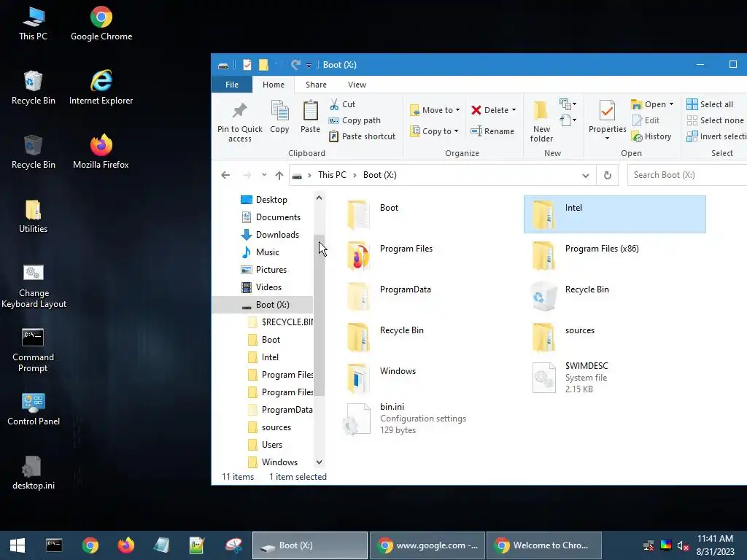Open Recent locations dropdown arrow
The width and height of the screenshot is (747, 560).
(x=264, y=175)
